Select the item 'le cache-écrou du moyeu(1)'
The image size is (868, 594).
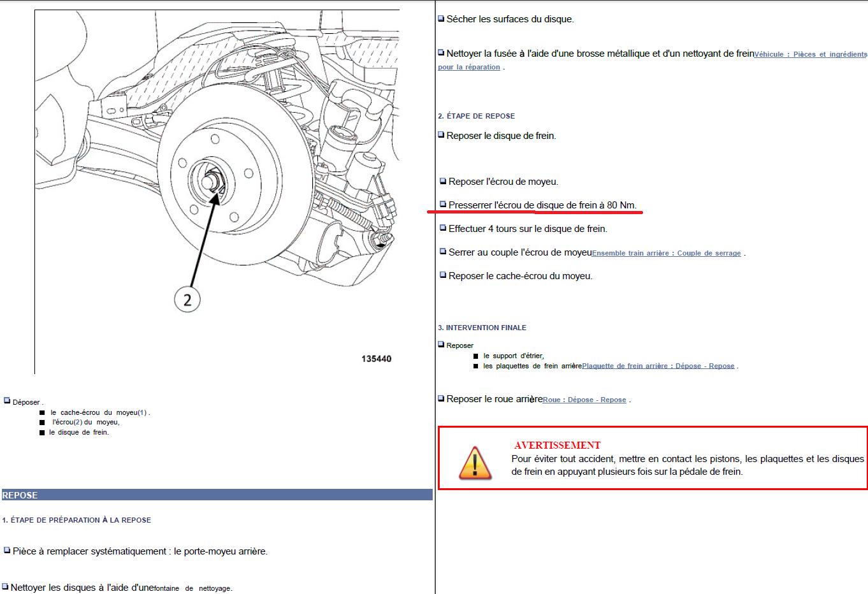point(99,412)
